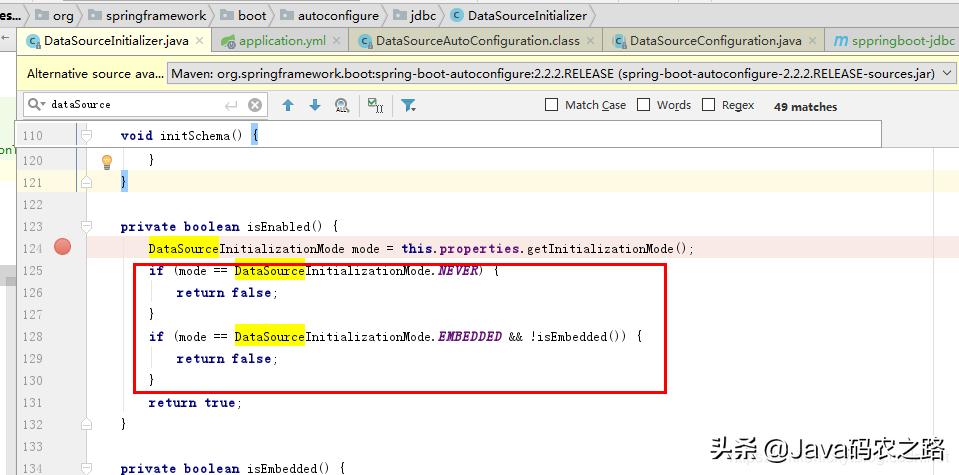Viewport: 959px width, 475px height.
Task: Go to previous search occurrence
Action: pyautogui.click(x=288, y=105)
